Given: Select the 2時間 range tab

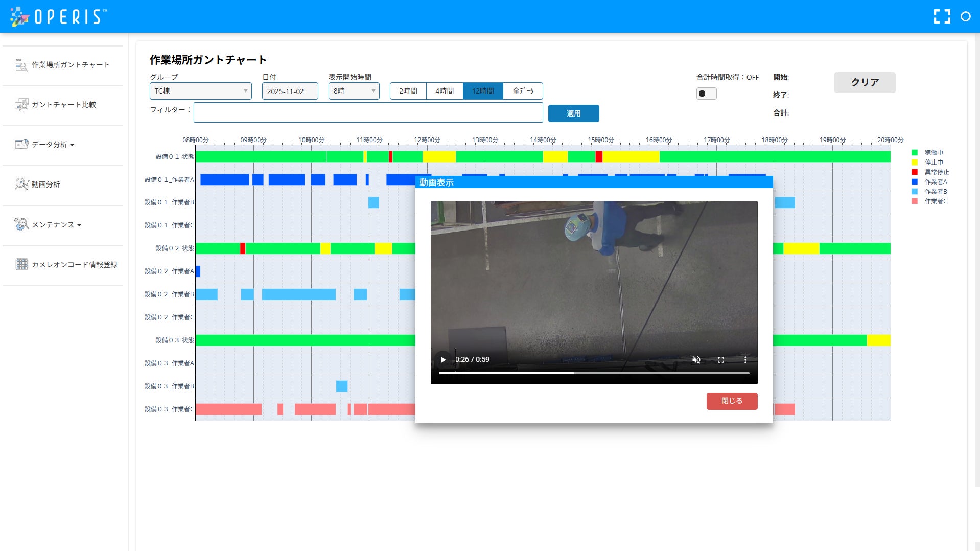Looking at the screenshot, I should point(408,91).
